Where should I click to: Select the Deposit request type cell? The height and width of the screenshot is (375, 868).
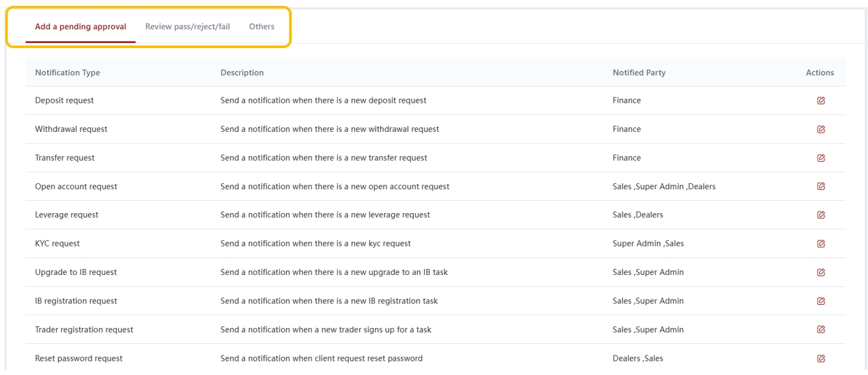tap(64, 101)
